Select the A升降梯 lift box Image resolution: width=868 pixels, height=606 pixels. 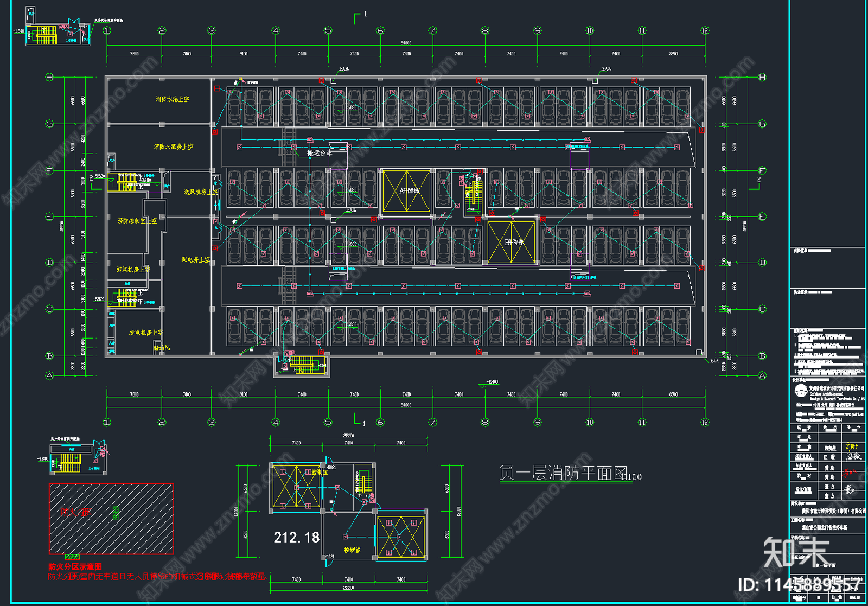point(407,191)
